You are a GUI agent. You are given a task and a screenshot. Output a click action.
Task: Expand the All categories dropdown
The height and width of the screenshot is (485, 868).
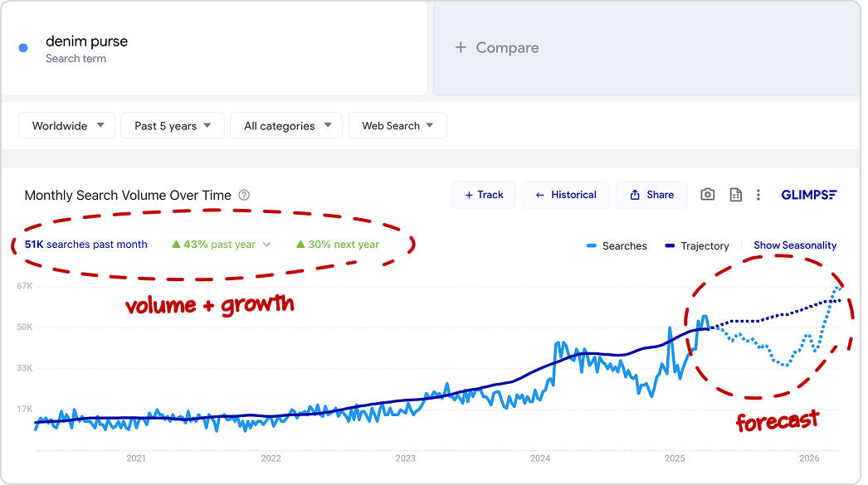pos(286,126)
